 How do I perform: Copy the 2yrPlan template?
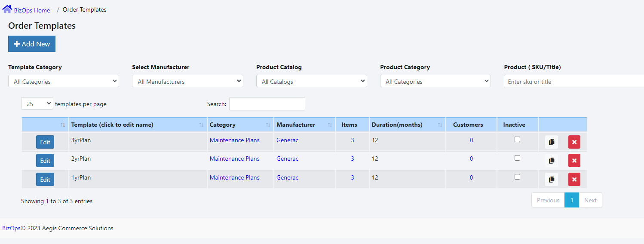click(x=552, y=161)
